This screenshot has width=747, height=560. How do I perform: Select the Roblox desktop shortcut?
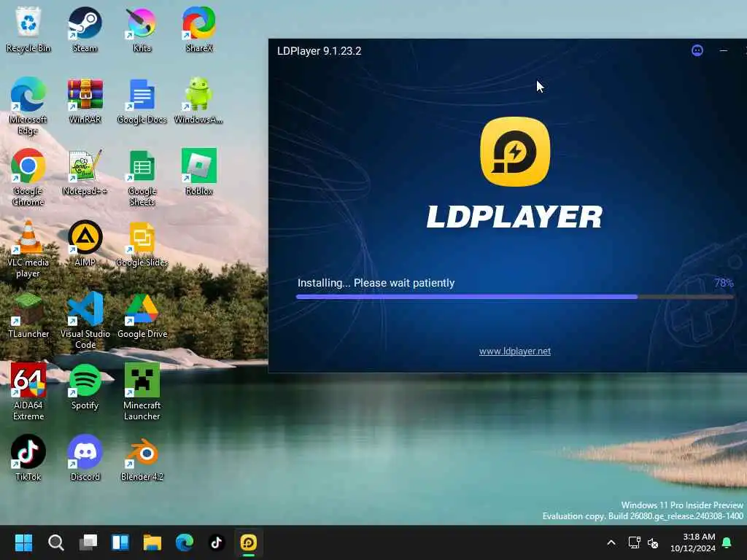click(199, 172)
